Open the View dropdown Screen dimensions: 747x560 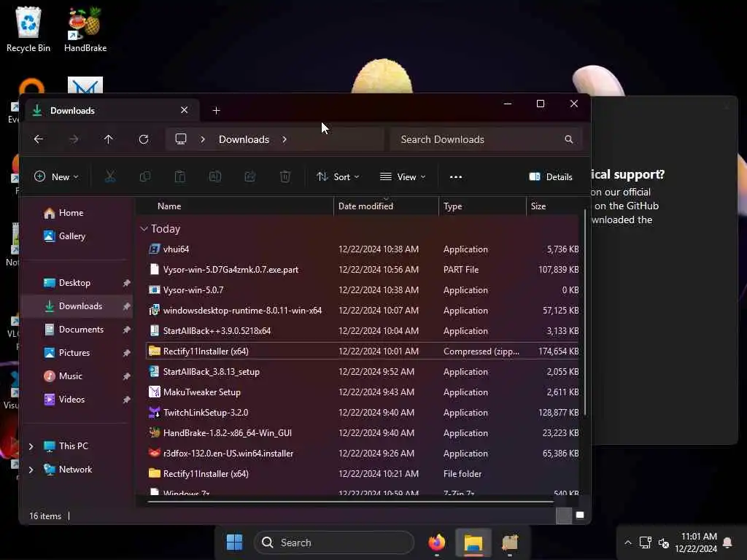click(x=403, y=176)
